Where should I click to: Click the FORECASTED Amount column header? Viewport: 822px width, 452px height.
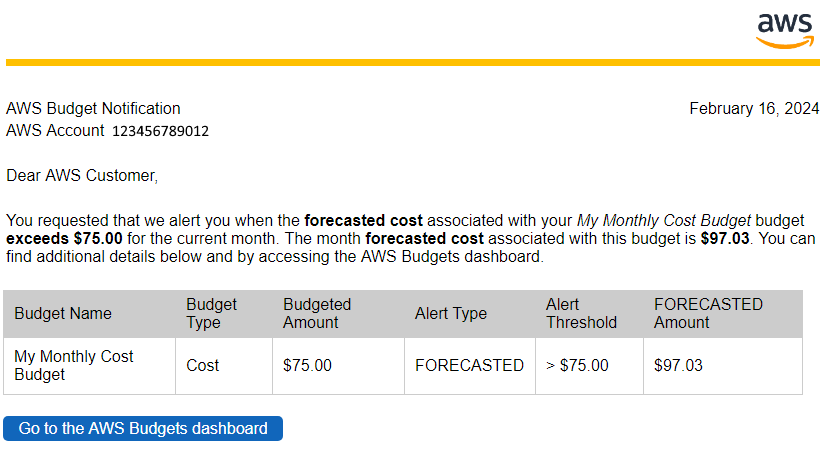(723, 314)
